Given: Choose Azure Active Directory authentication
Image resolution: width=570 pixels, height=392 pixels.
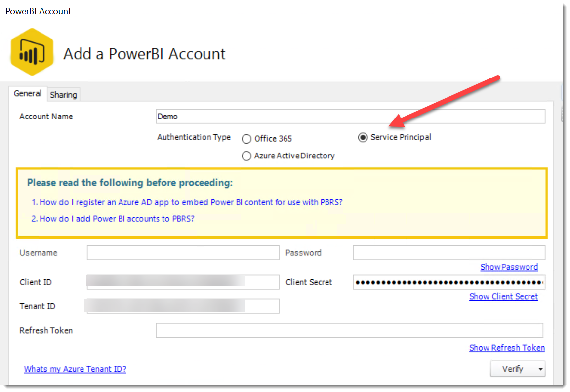Looking at the screenshot, I should [246, 156].
